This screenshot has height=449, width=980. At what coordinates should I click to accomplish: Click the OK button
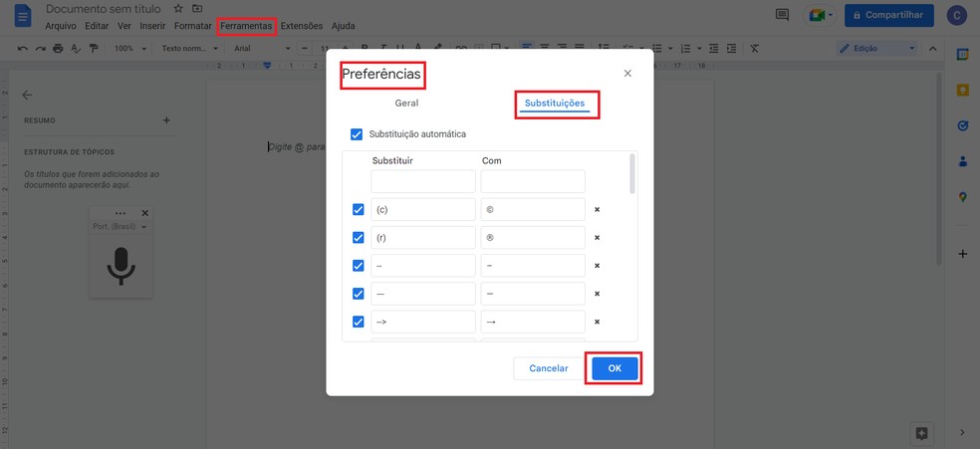pos(615,368)
